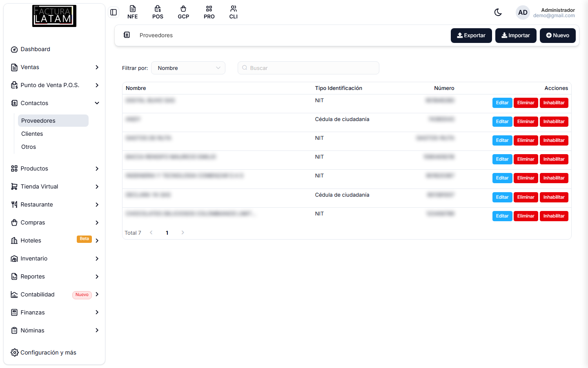
Task: Click the Nuevo provider button
Action: tap(558, 36)
